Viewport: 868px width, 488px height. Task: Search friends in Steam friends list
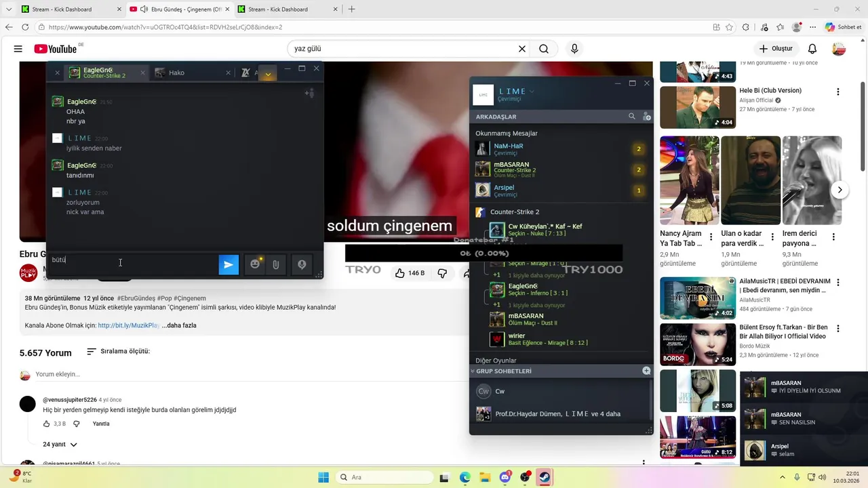tap(632, 117)
